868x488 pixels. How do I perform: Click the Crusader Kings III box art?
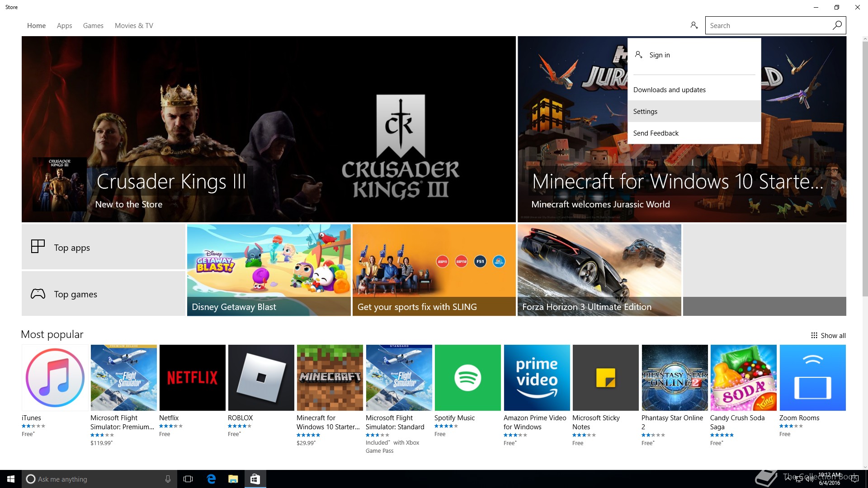60,184
